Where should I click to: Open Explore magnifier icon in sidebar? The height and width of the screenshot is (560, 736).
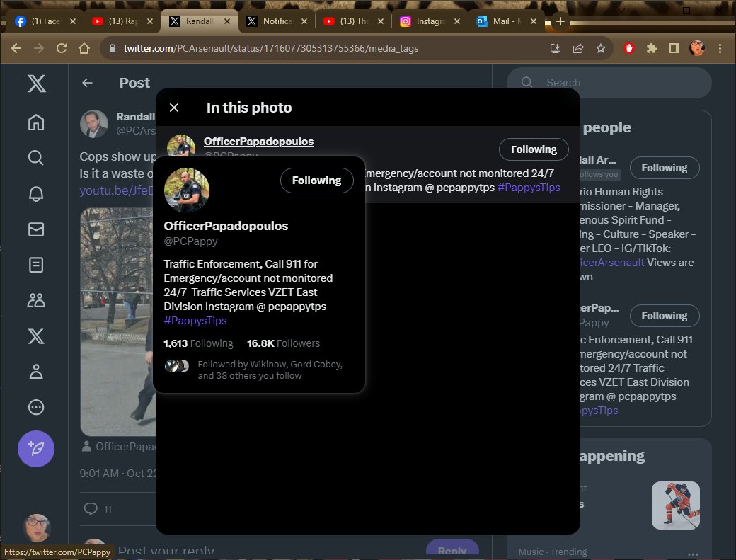click(36, 158)
